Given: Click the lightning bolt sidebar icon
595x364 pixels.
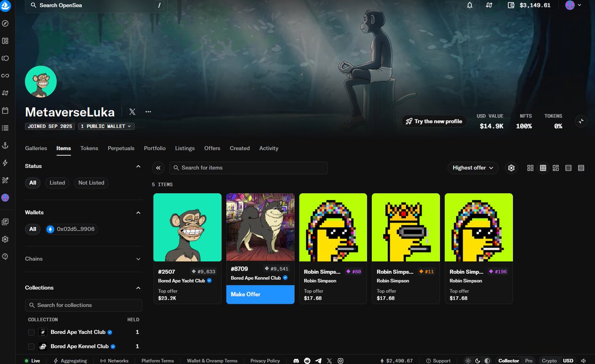Looking at the screenshot, I should tap(5, 162).
